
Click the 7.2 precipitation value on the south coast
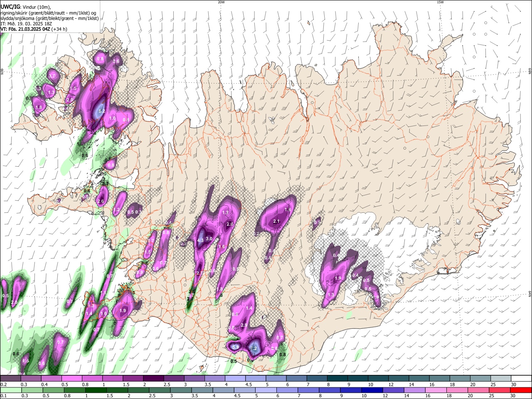point(254,348)
